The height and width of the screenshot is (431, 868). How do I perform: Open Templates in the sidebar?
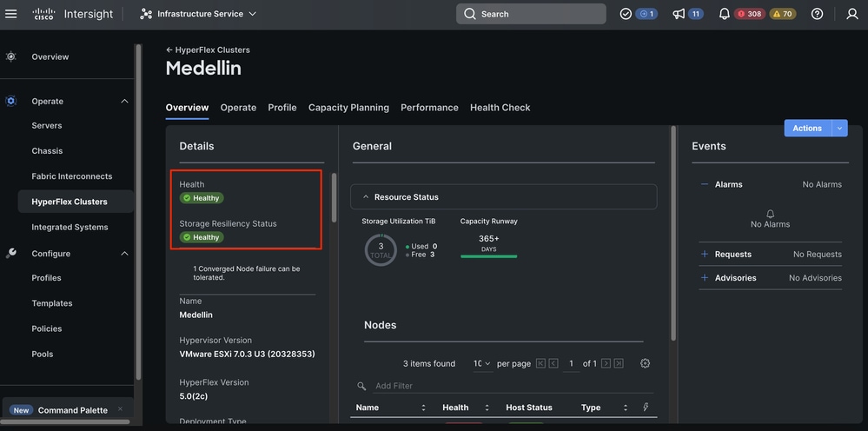pyautogui.click(x=52, y=303)
